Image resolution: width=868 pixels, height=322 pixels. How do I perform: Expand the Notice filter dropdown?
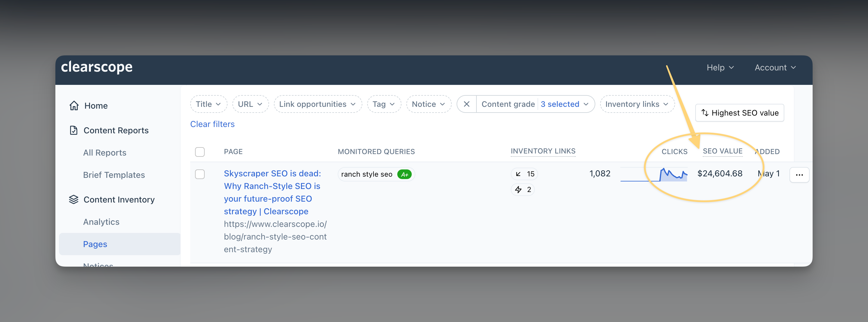click(429, 104)
